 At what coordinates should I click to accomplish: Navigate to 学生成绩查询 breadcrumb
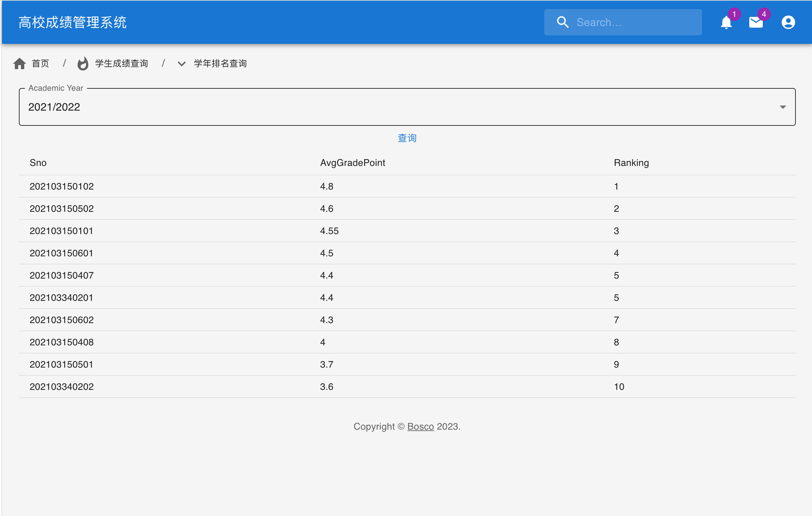click(x=121, y=63)
